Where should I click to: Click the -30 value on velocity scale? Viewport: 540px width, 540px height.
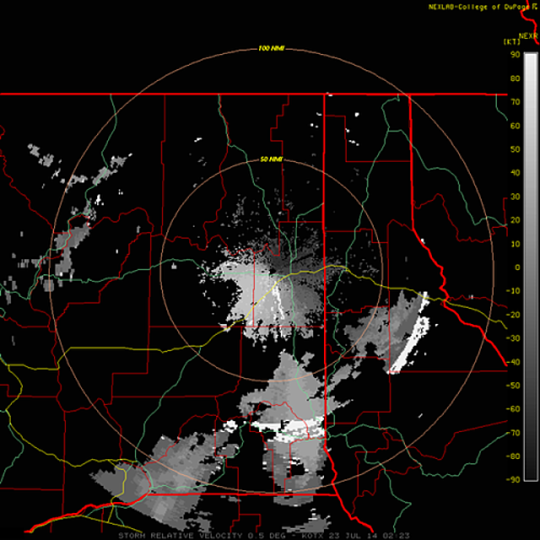[513, 338]
